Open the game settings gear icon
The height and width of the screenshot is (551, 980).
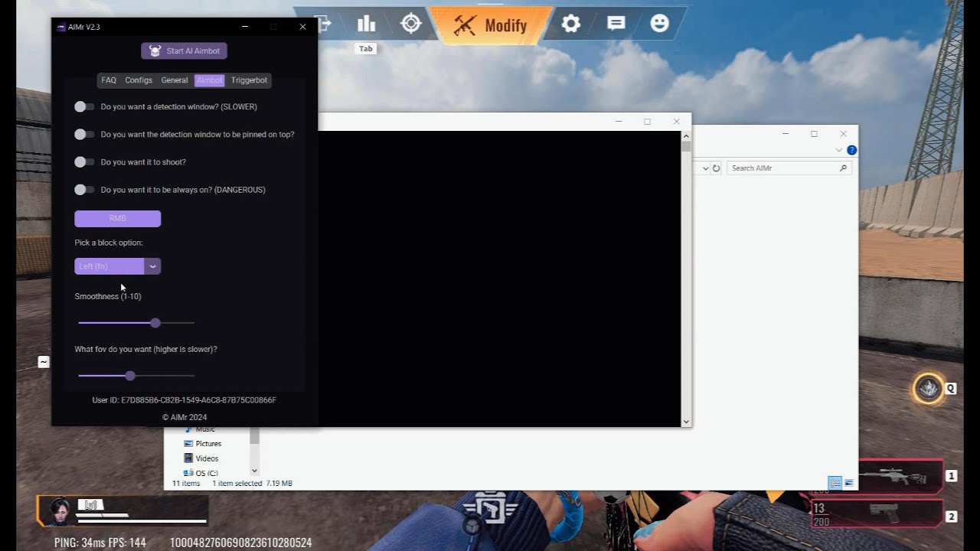pos(571,24)
